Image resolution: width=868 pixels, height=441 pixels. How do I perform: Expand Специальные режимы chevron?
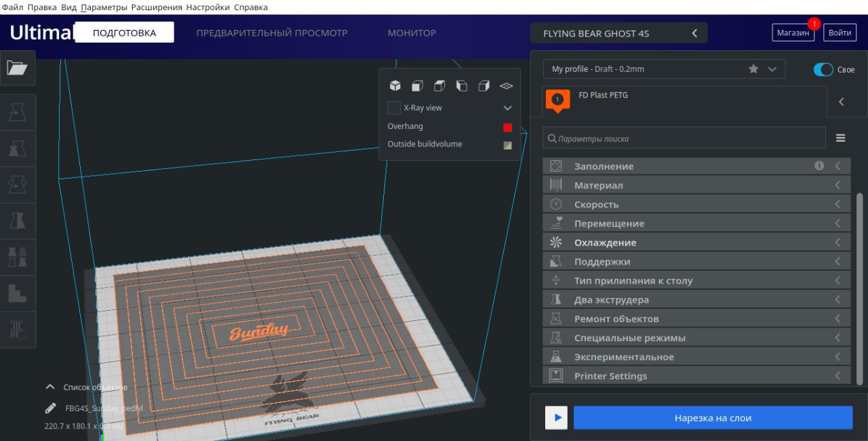pos(837,337)
